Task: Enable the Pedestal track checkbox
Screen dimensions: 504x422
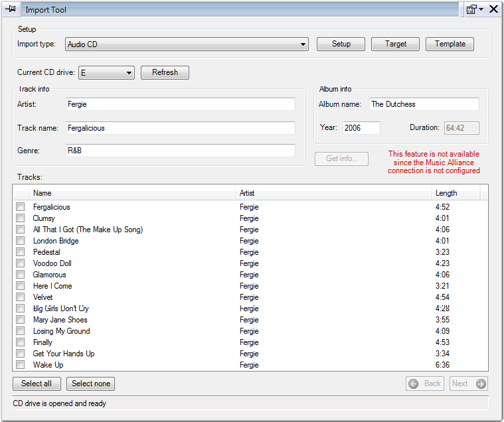Action: [x=20, y=251]
